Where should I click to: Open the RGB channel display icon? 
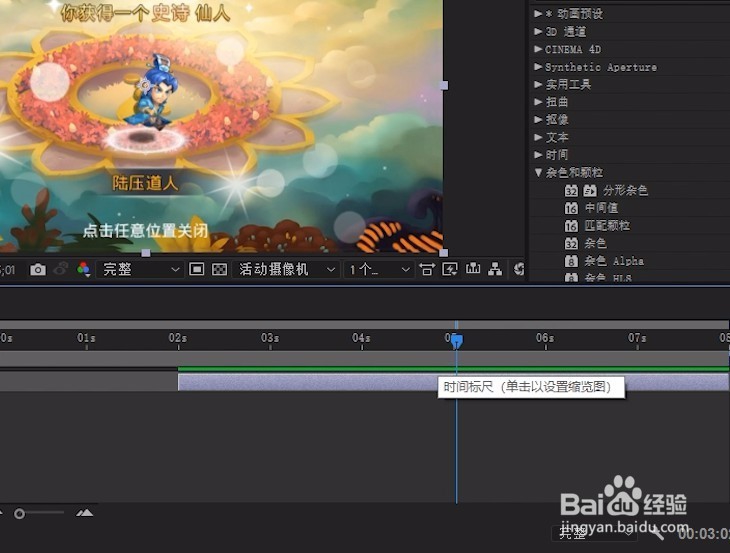tap(84, 270)
